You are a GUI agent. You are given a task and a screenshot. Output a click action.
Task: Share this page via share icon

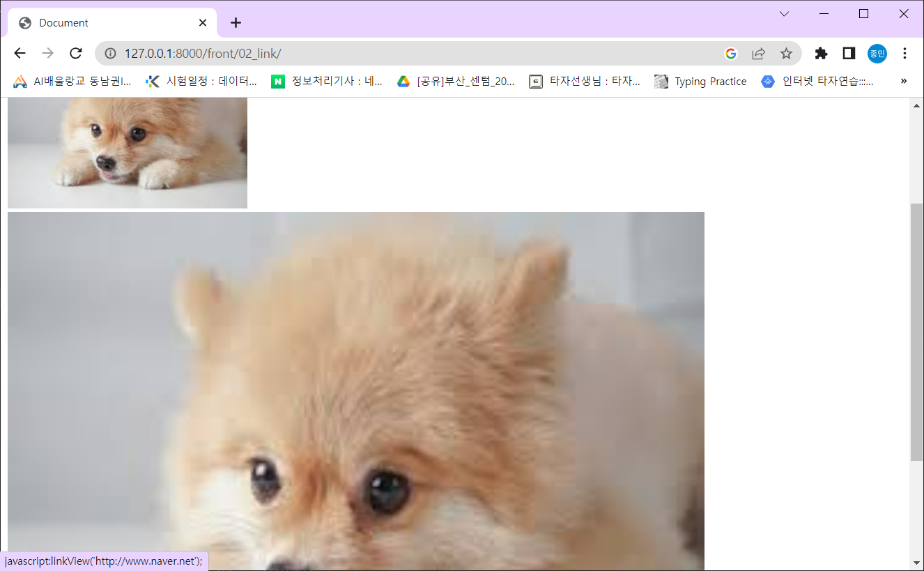pyautogui.click(x=759, y=53)
